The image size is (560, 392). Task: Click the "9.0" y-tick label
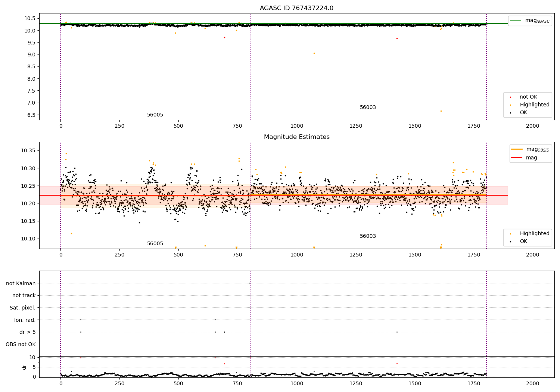pos(31,55)
